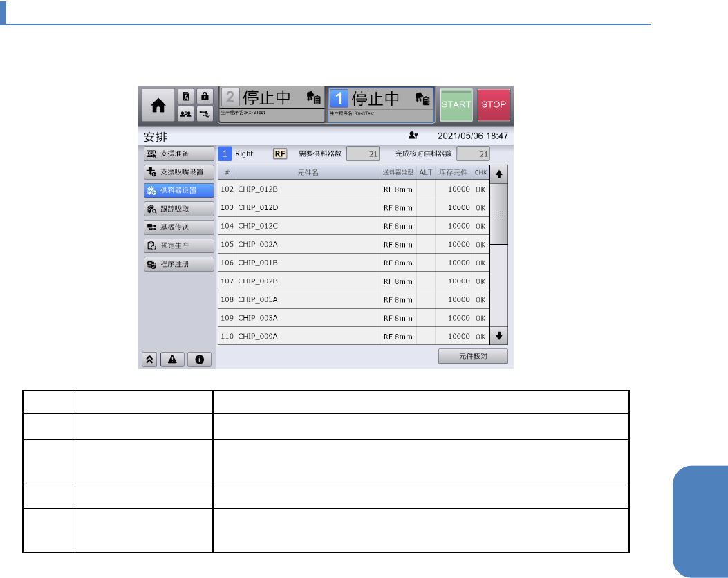The image size is (728, 578).
Task: Click the blue '1' Right side indicator
Action: 225,153
